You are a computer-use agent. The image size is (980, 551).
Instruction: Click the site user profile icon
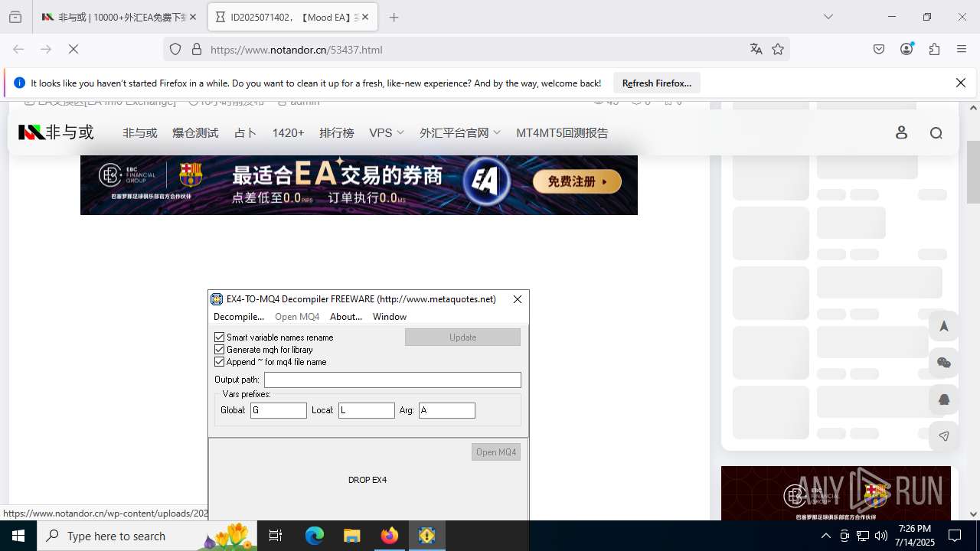click(x=901, y=132)
